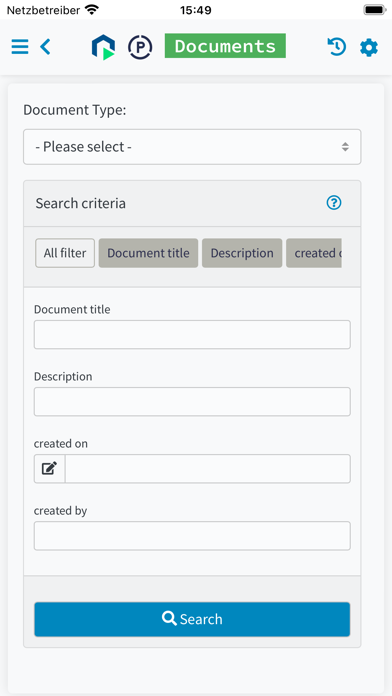
Task: Select the All filter option
Action: click(x=65, y=253)
